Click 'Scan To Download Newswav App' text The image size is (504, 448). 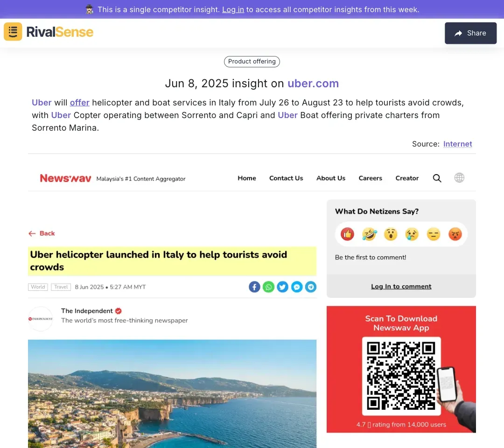401,323
